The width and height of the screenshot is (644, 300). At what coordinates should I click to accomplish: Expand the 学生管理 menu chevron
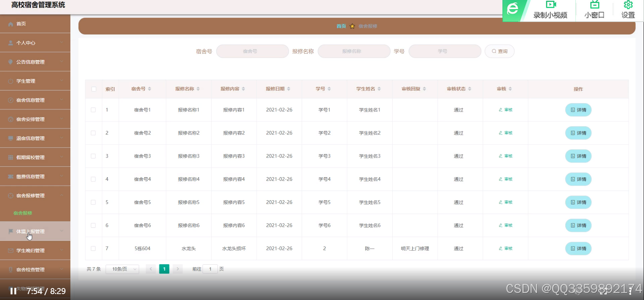coord(62,81)
